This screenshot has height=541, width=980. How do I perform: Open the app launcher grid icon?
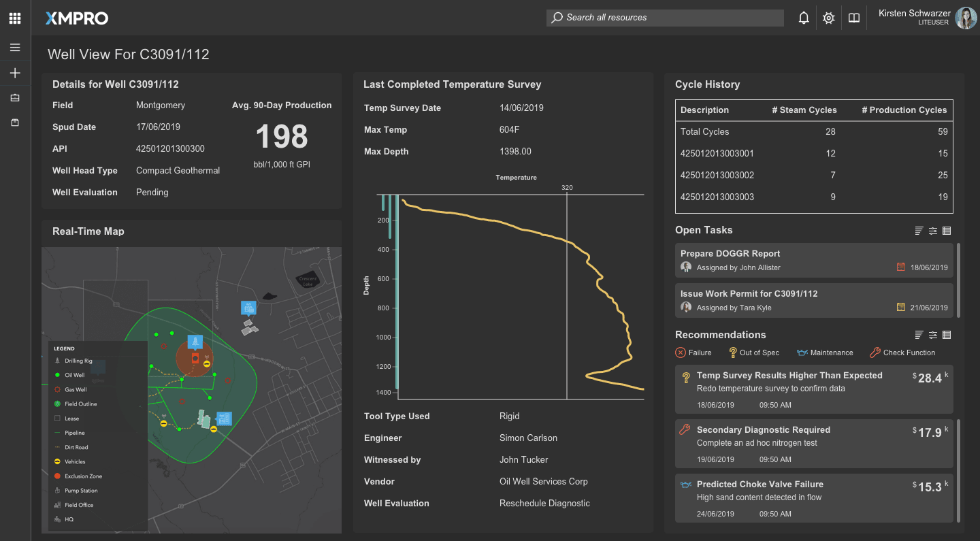tap(15, 18)
